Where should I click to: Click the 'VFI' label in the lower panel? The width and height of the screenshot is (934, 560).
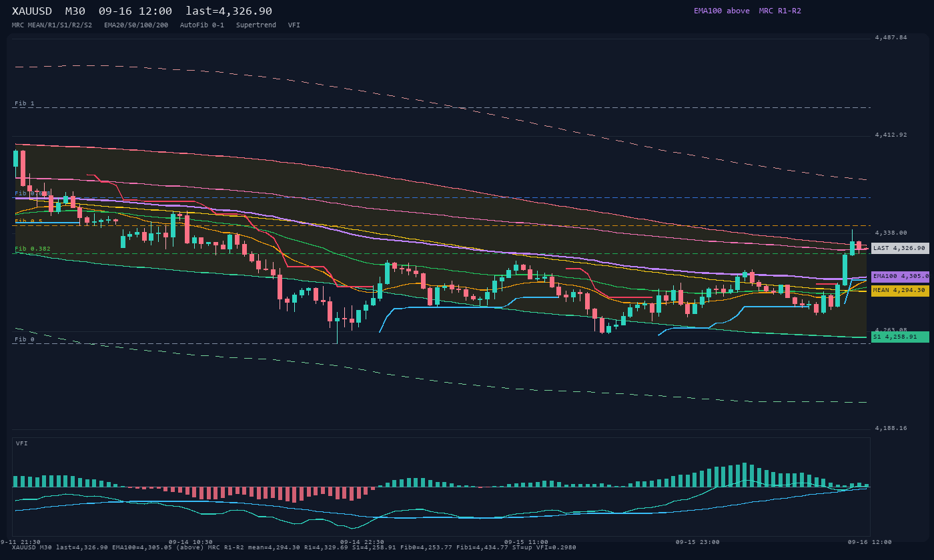pyautogui.click(x=22, y=443)
